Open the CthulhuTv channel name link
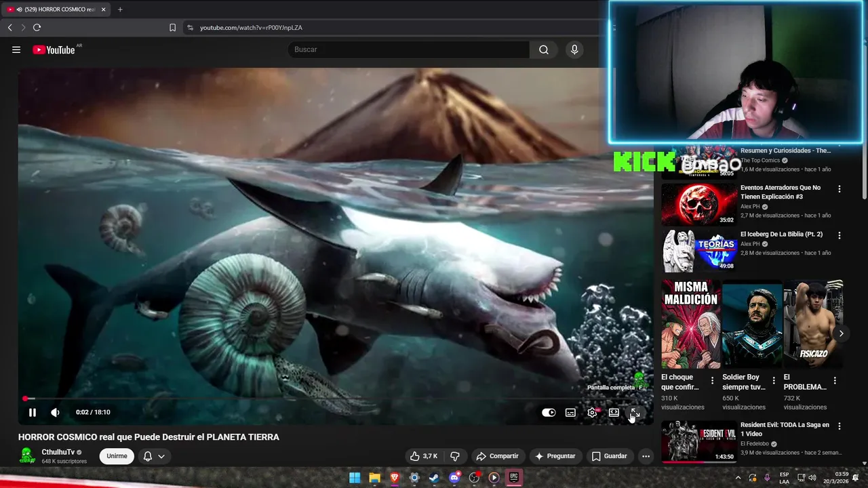 pos(58,452)
